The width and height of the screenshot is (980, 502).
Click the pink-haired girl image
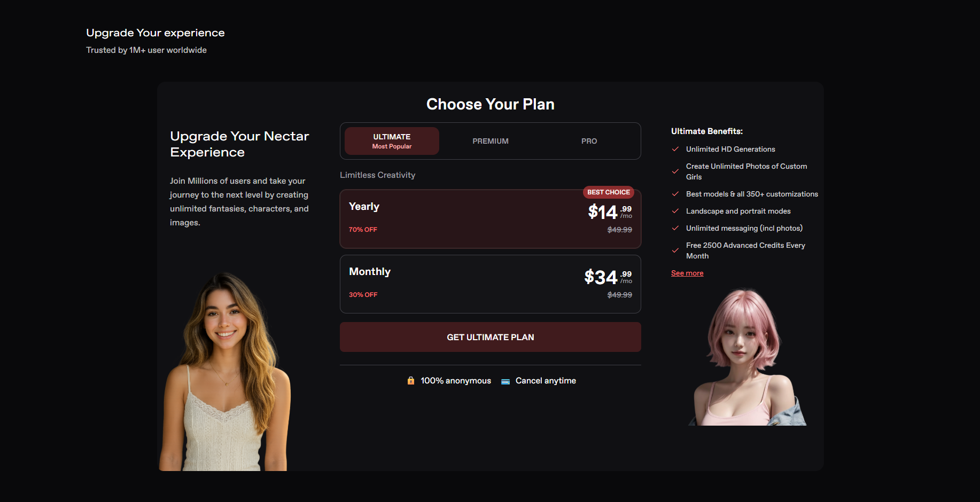click(x=747, y=357)
